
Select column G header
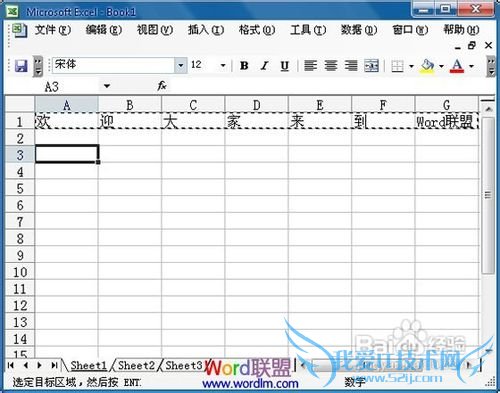coord(447,105)
